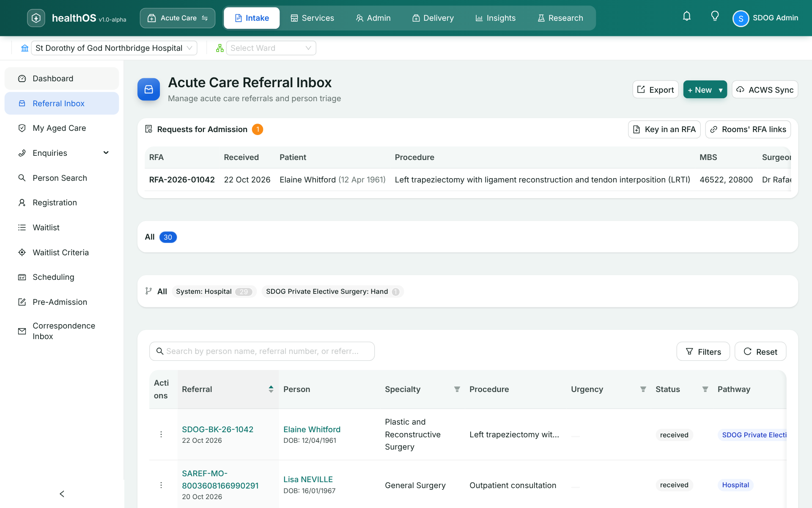This screenshot has height=508, width=812.
Task: Click the hospital building icon
Action: coord(25,48)
